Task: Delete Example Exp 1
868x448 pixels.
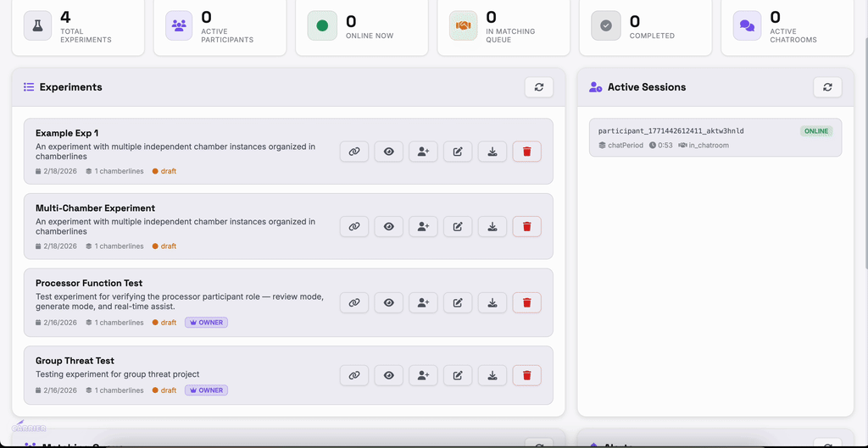Action: [x=527, y=152]
